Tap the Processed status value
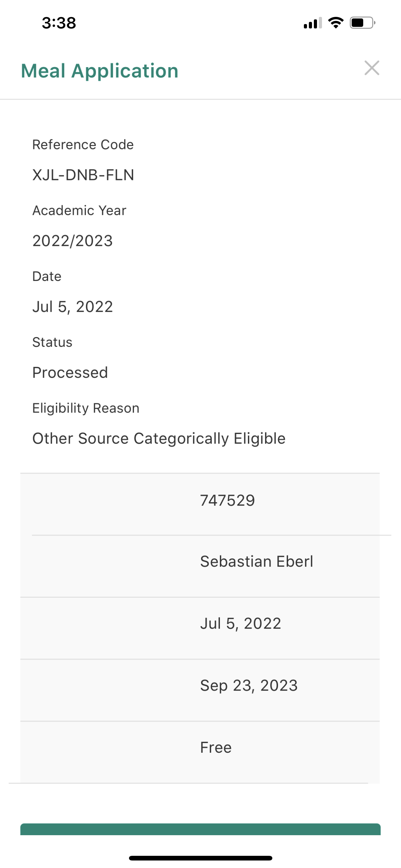The width and height of the screenshot is (401, 868). 70,372
